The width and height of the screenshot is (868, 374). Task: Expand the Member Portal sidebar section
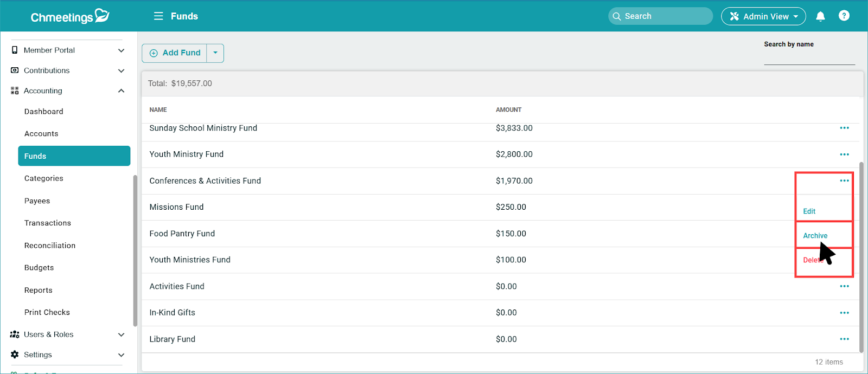point(121,50)
